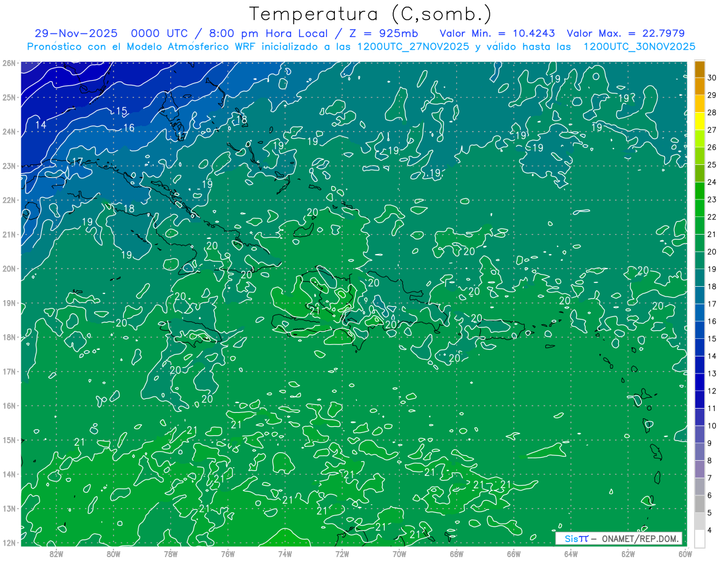The image size is (728, 562).
Task: Click the 'Valor Min. = 10.4243' text
Action: click(x=497, y=33)
